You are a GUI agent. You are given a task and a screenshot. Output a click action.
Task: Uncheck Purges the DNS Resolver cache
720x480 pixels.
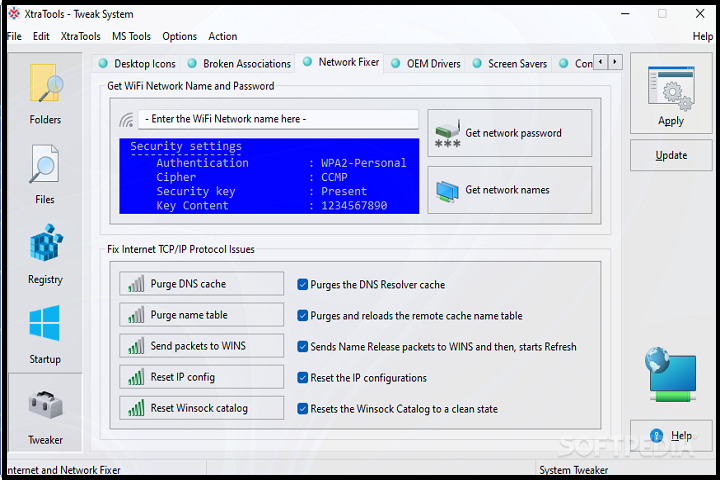pyautogui.click(x=303, y=284)
